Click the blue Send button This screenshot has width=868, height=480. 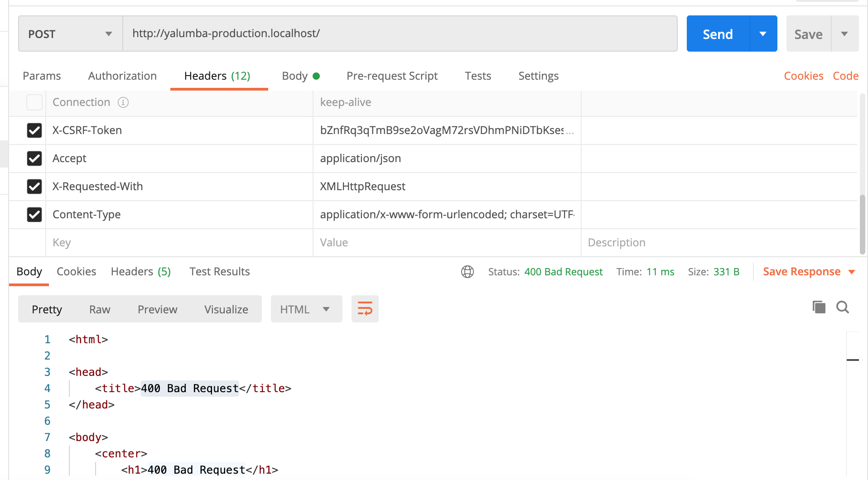(718, 34)
